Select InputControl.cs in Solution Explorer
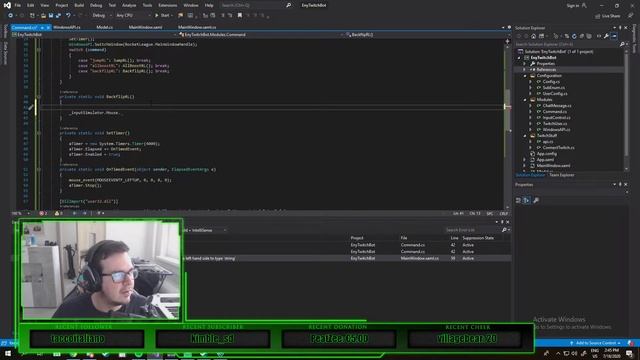The height and width of the screenshot is (360, 640). (556, 118)
